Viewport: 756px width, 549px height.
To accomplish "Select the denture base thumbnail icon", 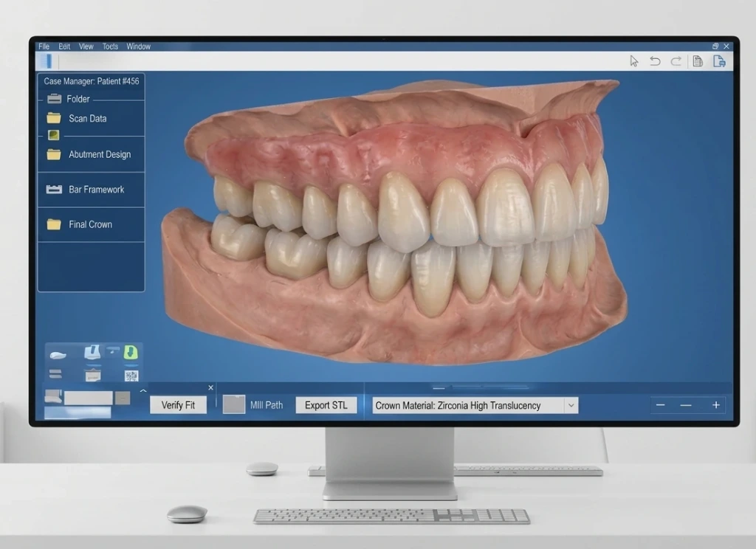I will (x=58, y=354).
